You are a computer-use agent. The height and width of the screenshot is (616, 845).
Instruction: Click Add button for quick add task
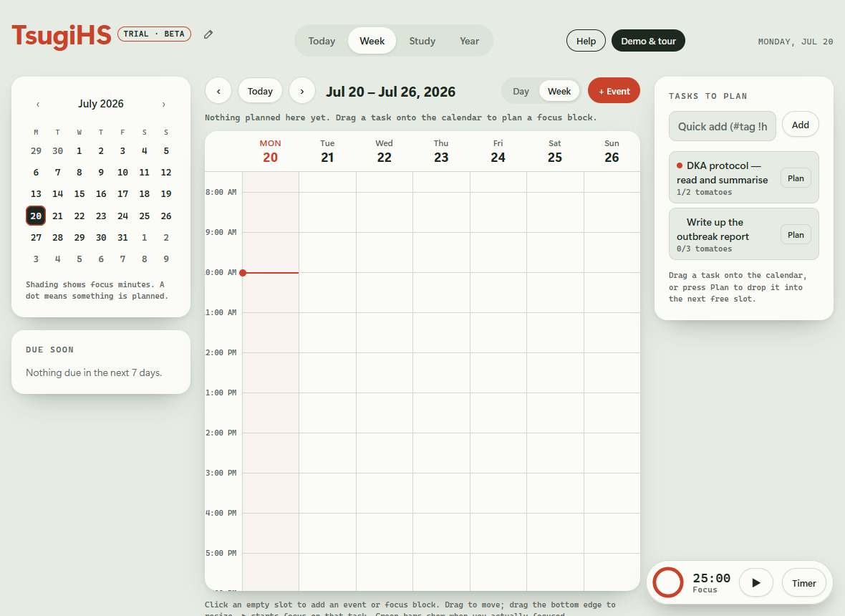point(801,125)
